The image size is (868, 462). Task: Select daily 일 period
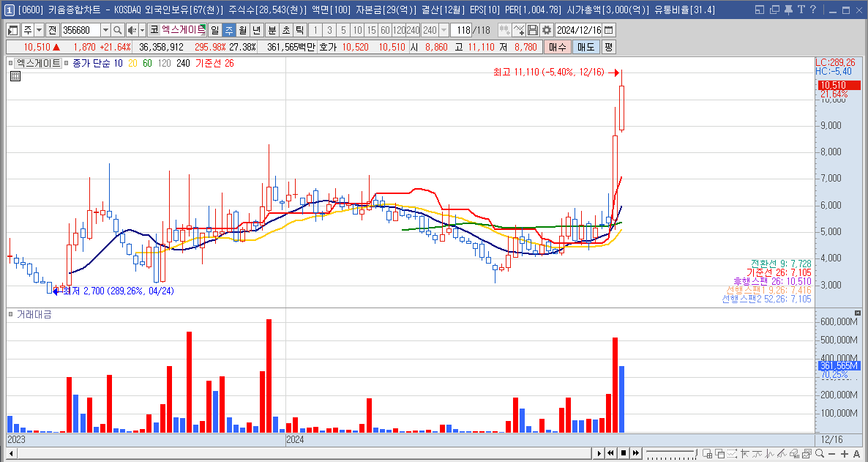click(214, 30)
